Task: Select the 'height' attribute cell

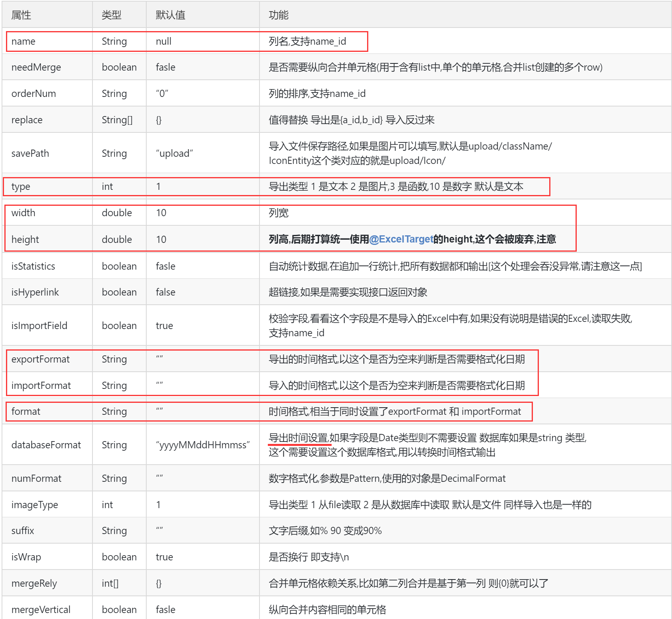Action: 47,239
